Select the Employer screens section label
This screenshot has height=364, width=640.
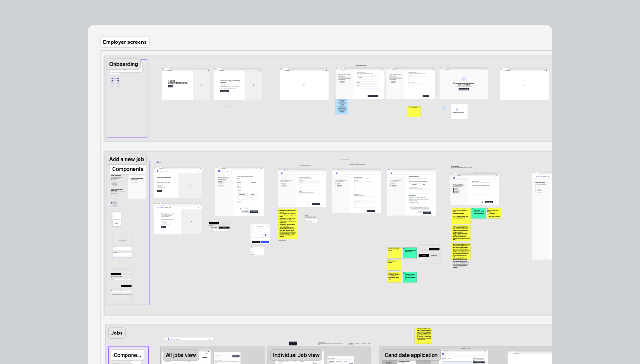(125, 42)
